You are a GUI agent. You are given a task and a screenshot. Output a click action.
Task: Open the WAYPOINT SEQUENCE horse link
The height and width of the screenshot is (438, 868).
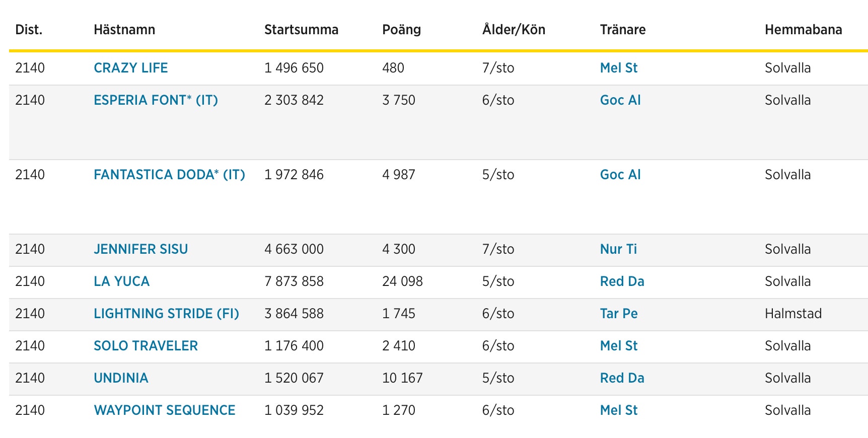tap(164, 410)
